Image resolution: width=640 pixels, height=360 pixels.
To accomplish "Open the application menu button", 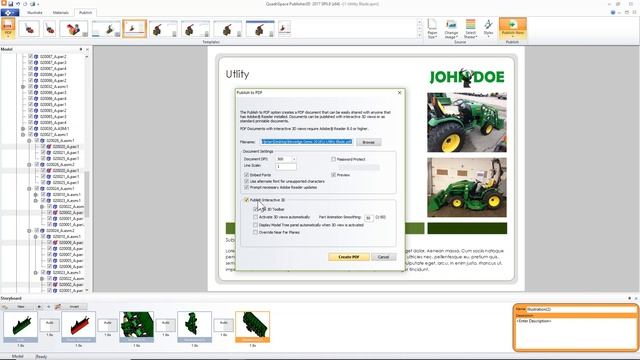I will click(10, 13).
